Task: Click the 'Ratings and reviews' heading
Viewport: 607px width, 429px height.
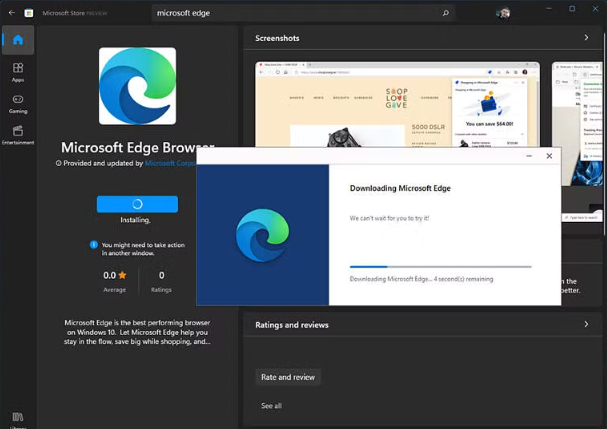Action: click(x=291, y=325)
